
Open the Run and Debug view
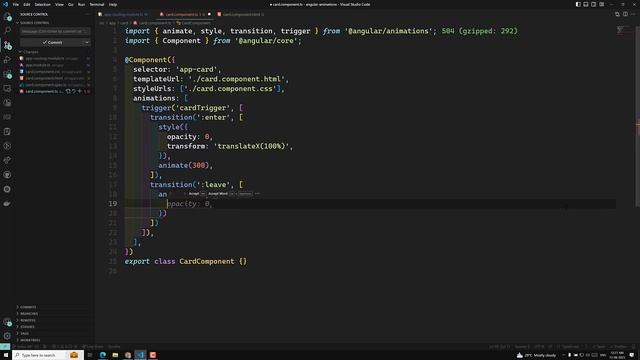click(x=7, y=60)
